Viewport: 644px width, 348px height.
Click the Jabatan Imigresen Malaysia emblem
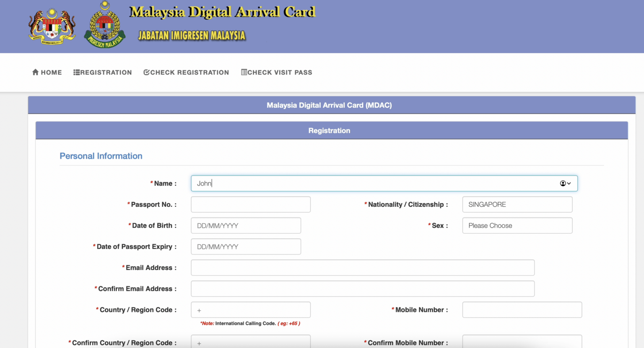click(x=104, y=24)
